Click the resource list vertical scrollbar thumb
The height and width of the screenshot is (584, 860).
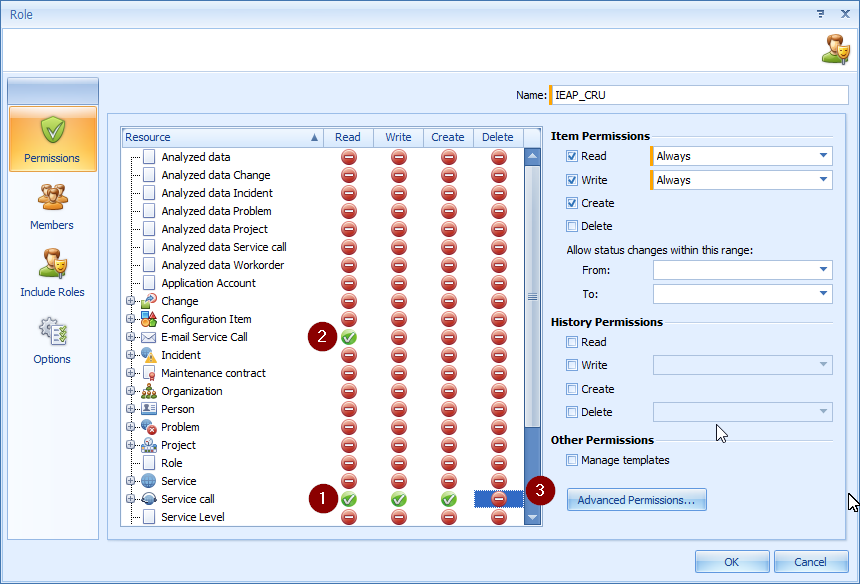point(532,296)
